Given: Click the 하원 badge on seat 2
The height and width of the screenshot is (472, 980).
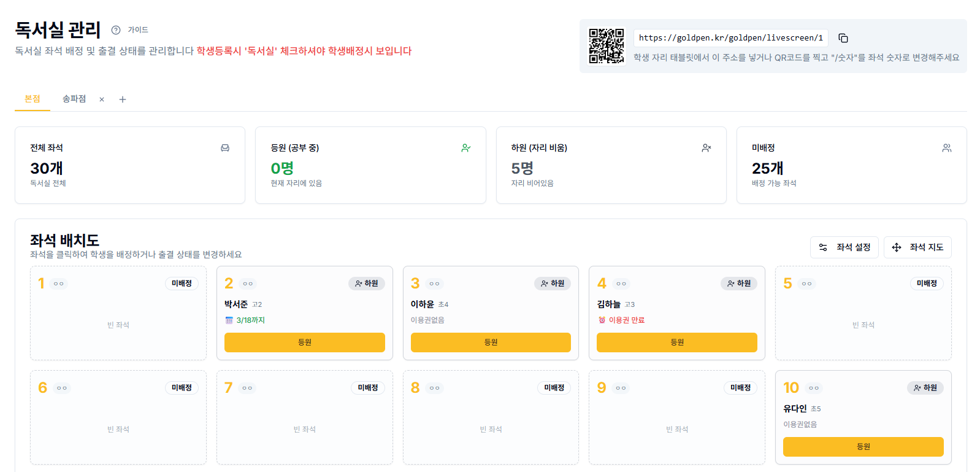Looking at the screenshot, I should [x=367, y=284].
